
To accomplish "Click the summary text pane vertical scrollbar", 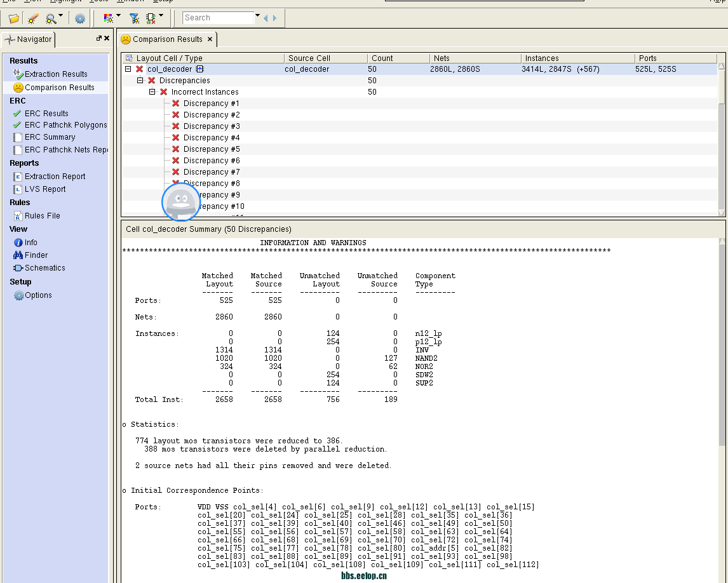I will [x=722, y=411].
